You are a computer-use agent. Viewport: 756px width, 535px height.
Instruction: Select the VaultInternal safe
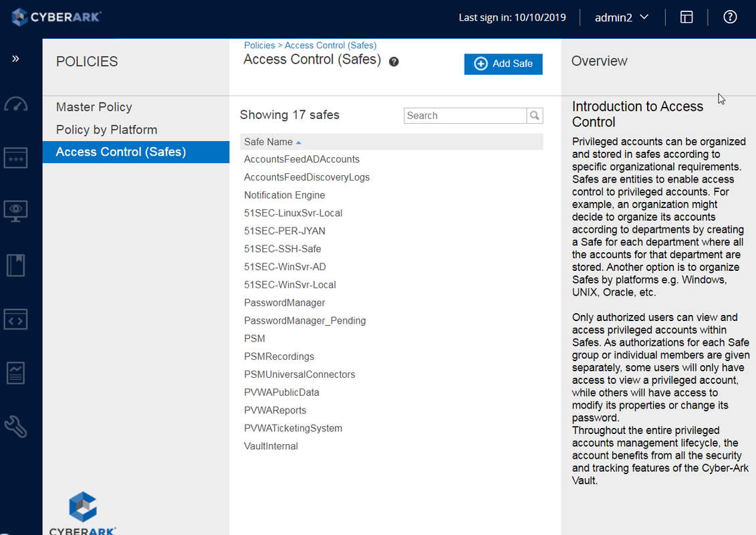coord(271,446)
